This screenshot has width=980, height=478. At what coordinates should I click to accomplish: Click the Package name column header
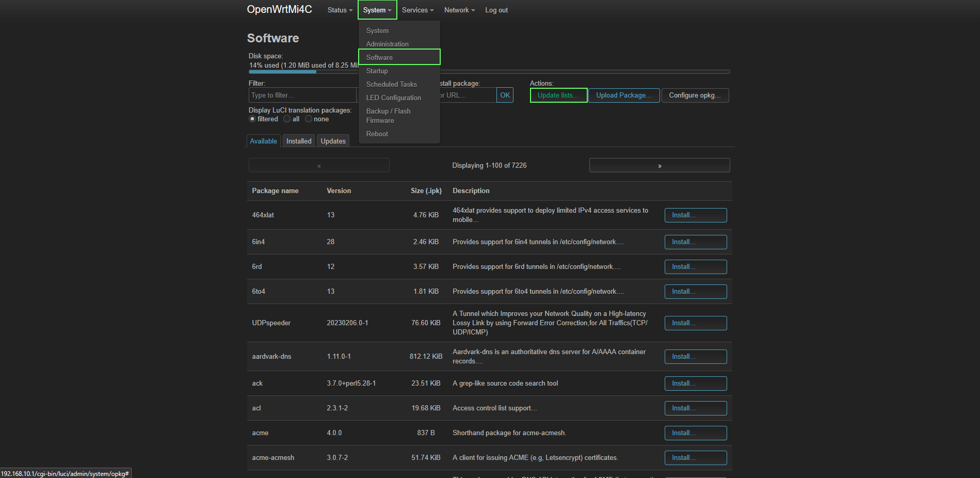[275, 190]
